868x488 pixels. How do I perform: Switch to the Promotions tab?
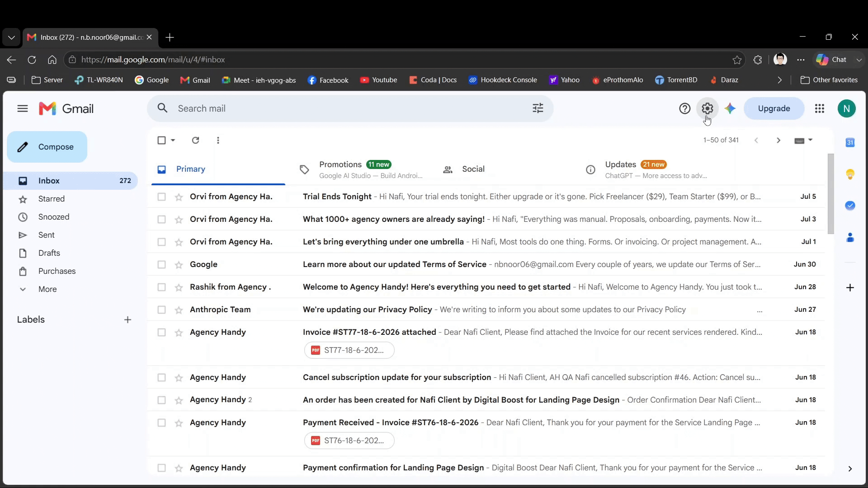362,169
